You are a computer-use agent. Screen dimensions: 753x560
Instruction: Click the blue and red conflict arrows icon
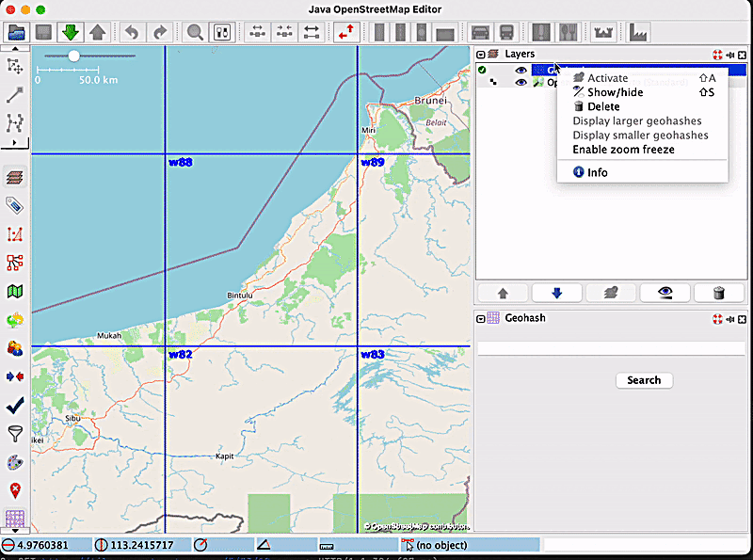[15, 376]
